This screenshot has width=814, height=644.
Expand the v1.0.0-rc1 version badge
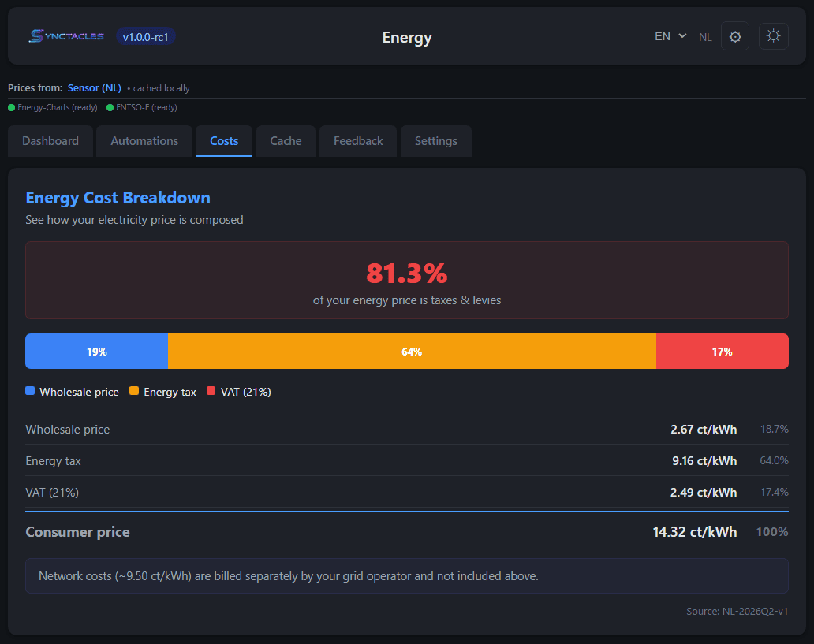point(145,36)
